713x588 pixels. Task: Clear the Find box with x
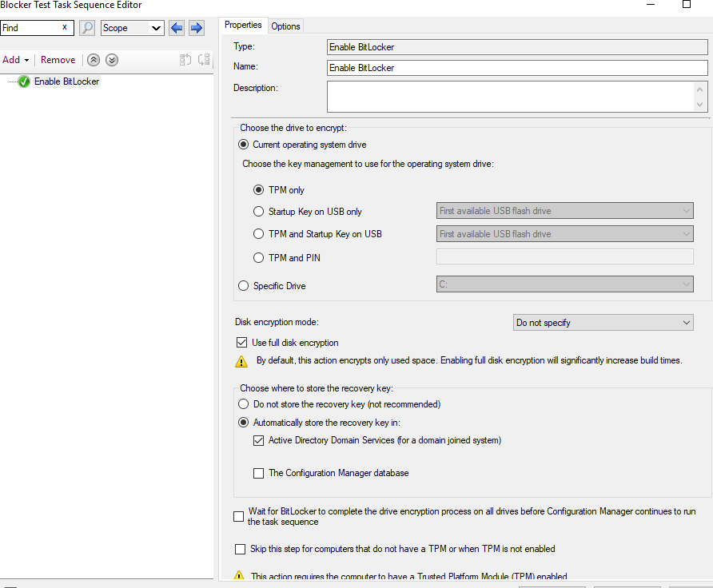(65, 27)
